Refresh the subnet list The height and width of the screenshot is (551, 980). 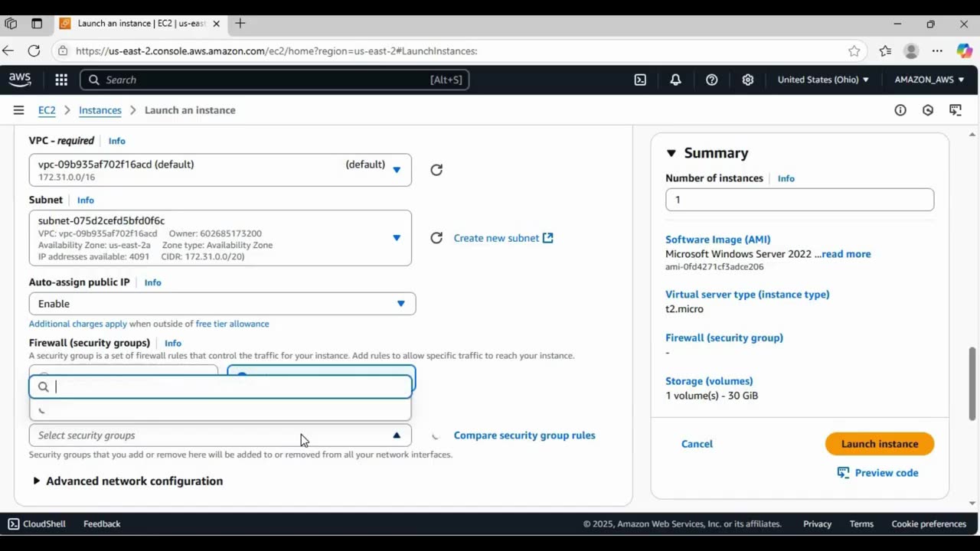[x=436, y=238]
